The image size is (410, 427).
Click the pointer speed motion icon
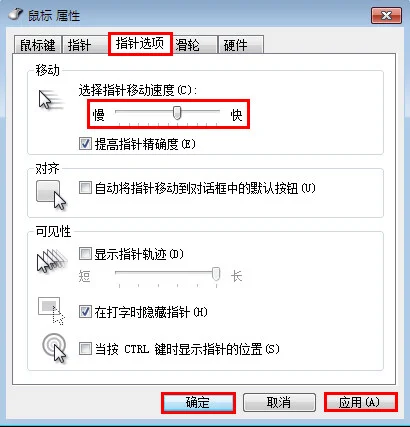click(x=51, y=100)
